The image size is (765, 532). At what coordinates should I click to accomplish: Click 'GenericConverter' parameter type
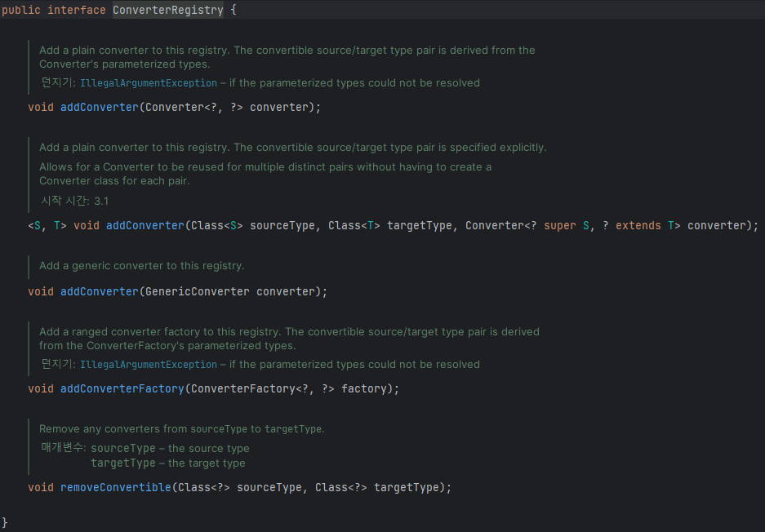(197, 291)
